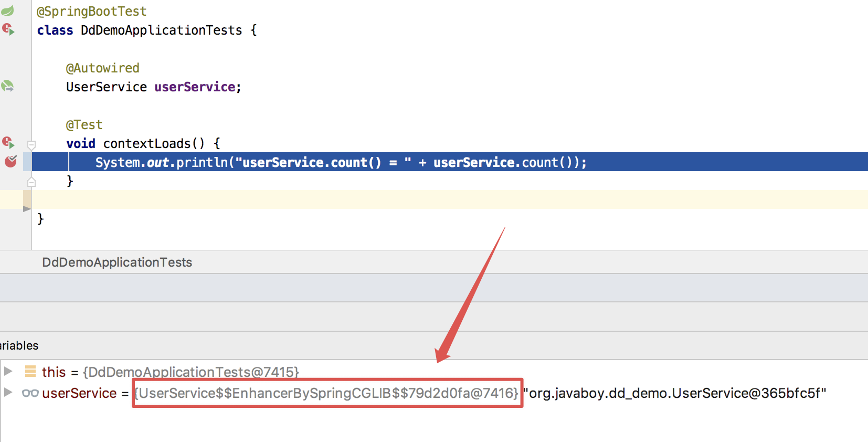The width and height of the screenshot is (868, 442).
Task: Run the contextLoads test from the gutter
Action: click(x=8, y=142)
